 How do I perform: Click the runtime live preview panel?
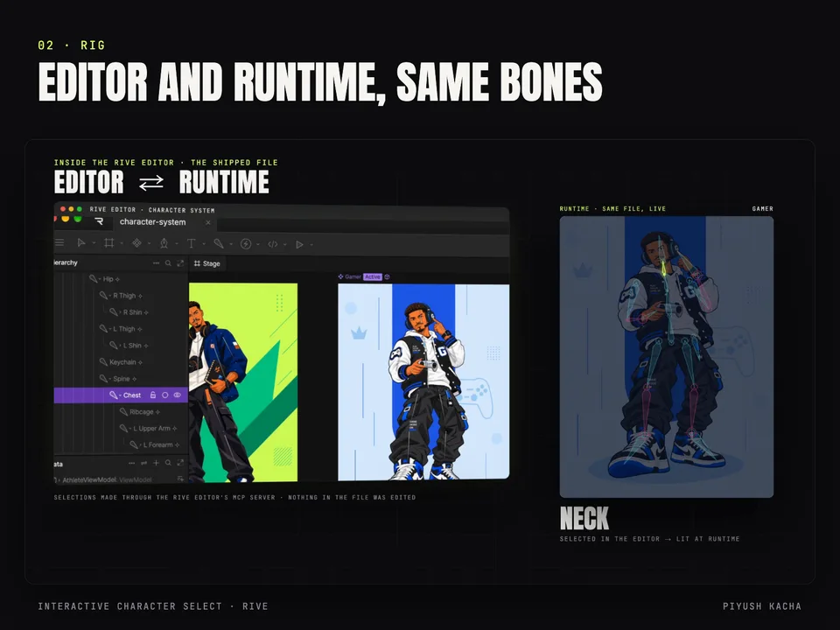click(x=667, y=357)
